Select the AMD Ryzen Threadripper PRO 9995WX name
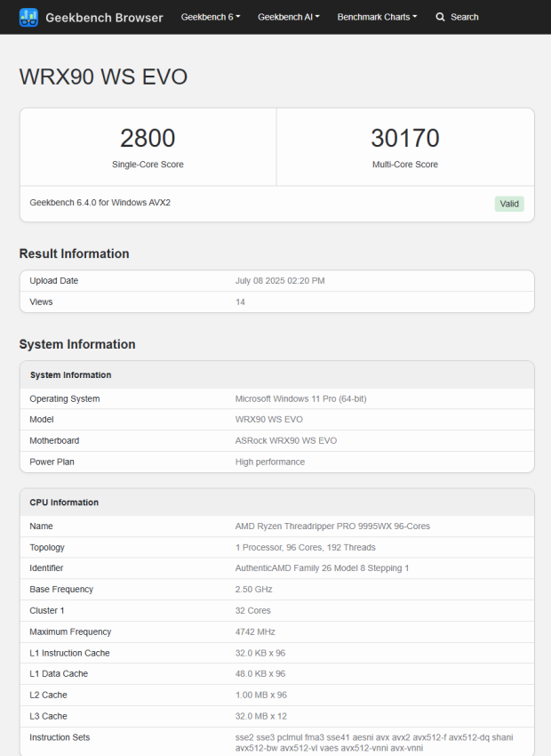Screen dimensions: 551x756 (x=332, y=527)
